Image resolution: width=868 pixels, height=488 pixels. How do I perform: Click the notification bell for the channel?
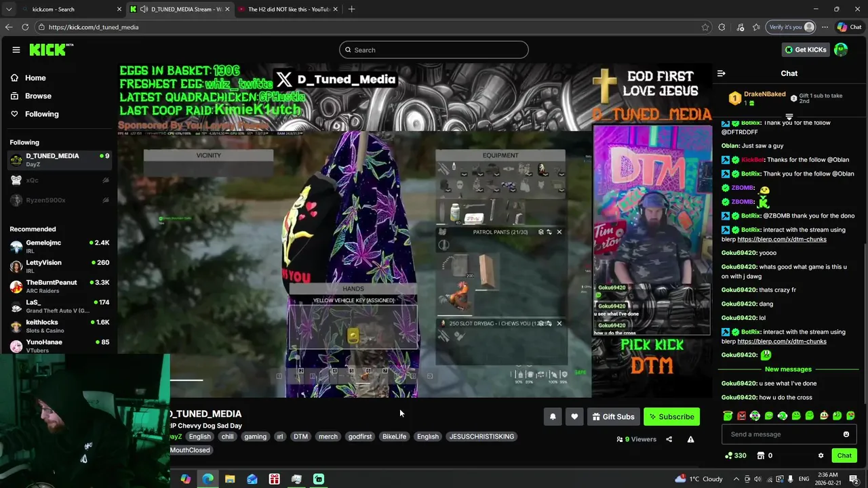coord(553,417)
